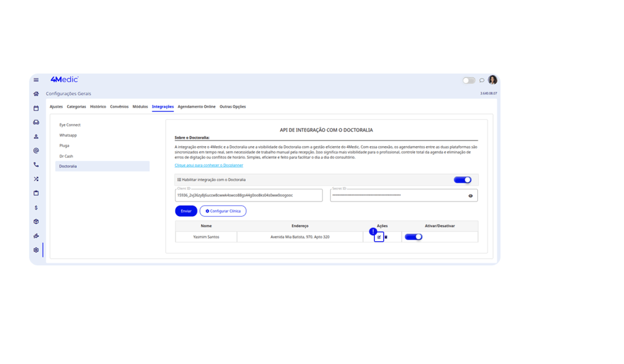This screenshot has width=624, height=364.
Task: Click the Ativar/Desativar column header
Action: (440, 226)
